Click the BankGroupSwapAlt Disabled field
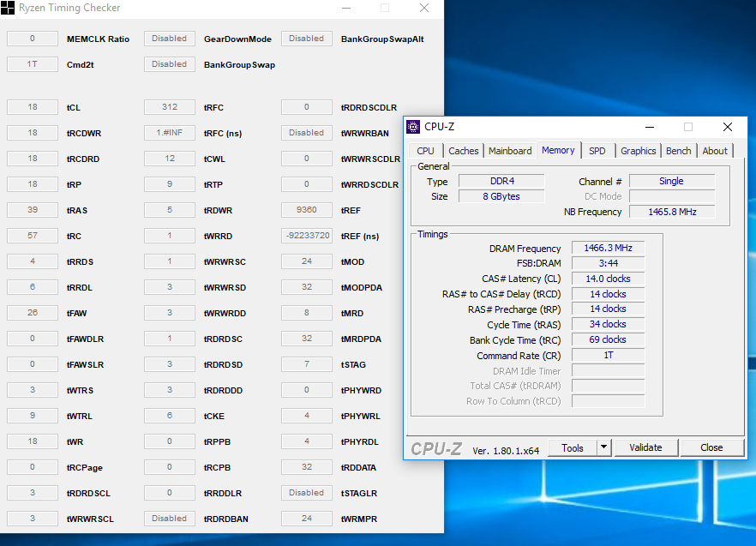The width and height of the screenshot is (756, 546). coord(307,39)
